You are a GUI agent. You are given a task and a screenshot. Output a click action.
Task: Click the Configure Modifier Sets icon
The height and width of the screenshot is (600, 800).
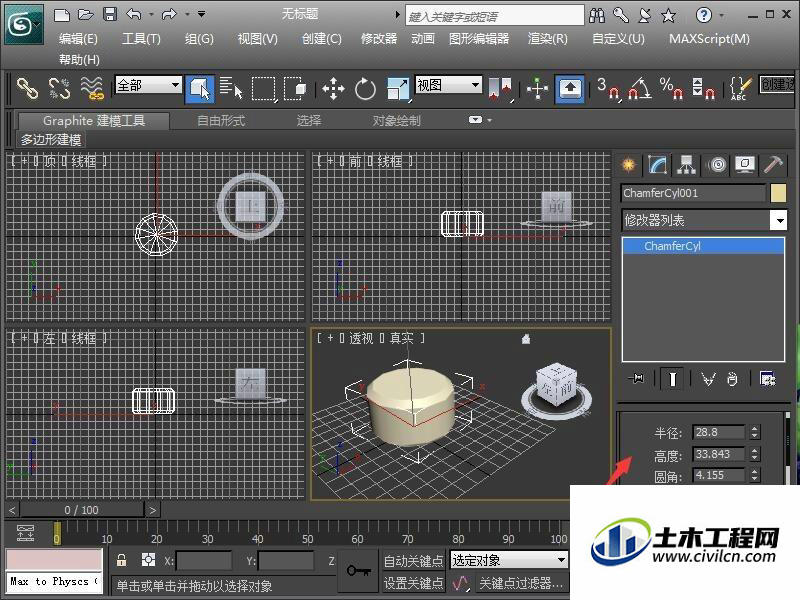pyautogui.click(x=767, y=379)
